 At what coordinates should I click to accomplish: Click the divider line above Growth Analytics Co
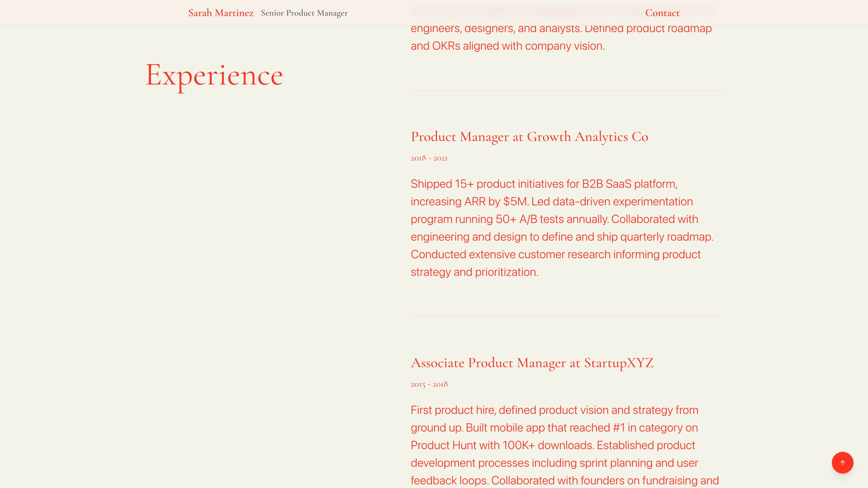click(566, 90)
